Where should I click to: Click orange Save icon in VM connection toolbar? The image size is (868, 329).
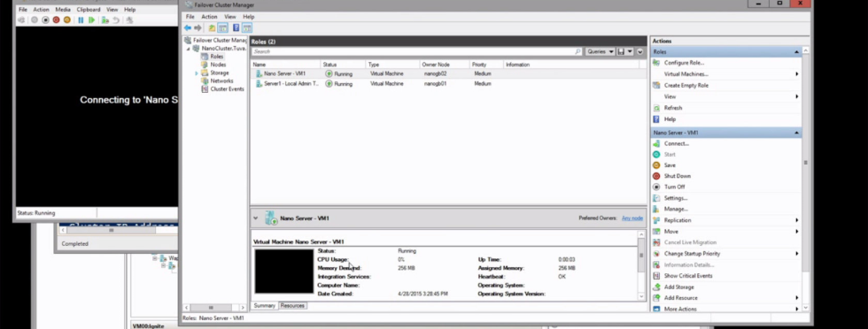click(67, 20)
